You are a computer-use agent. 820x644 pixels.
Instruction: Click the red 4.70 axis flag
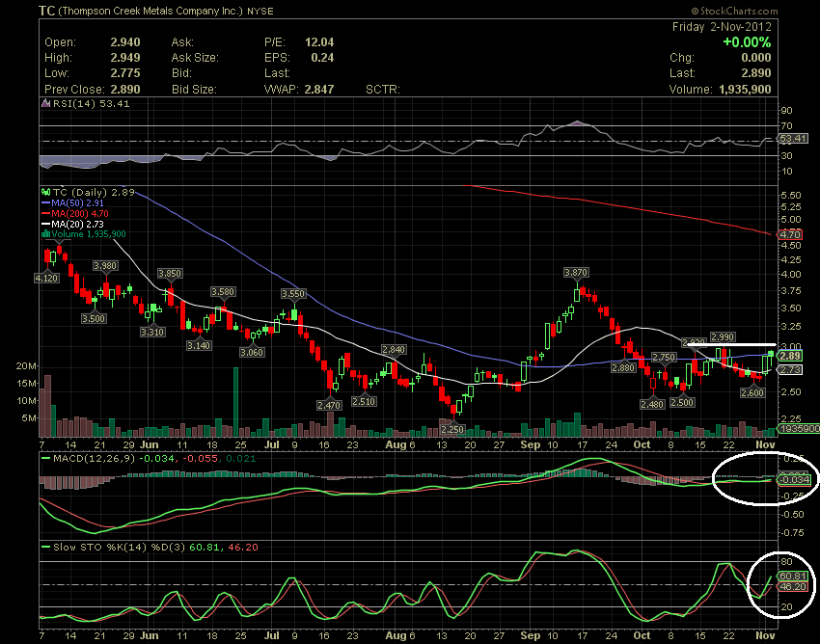[x=790, y=234]
